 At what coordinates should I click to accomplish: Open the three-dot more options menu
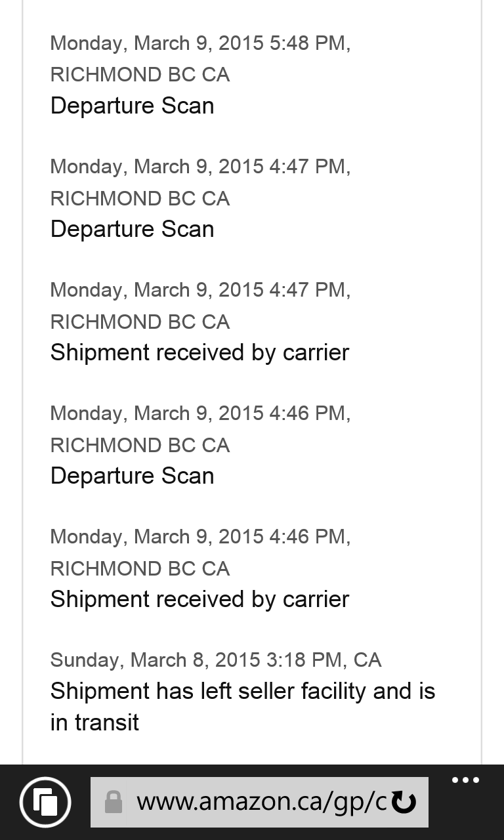click(465, 781)
